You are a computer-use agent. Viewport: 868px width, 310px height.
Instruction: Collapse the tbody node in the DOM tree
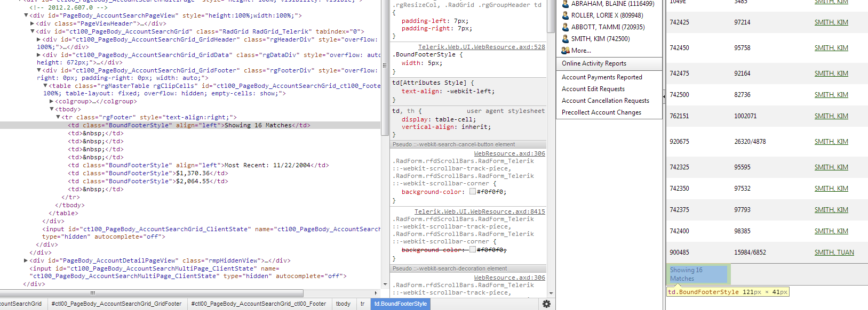coord(52,109)
